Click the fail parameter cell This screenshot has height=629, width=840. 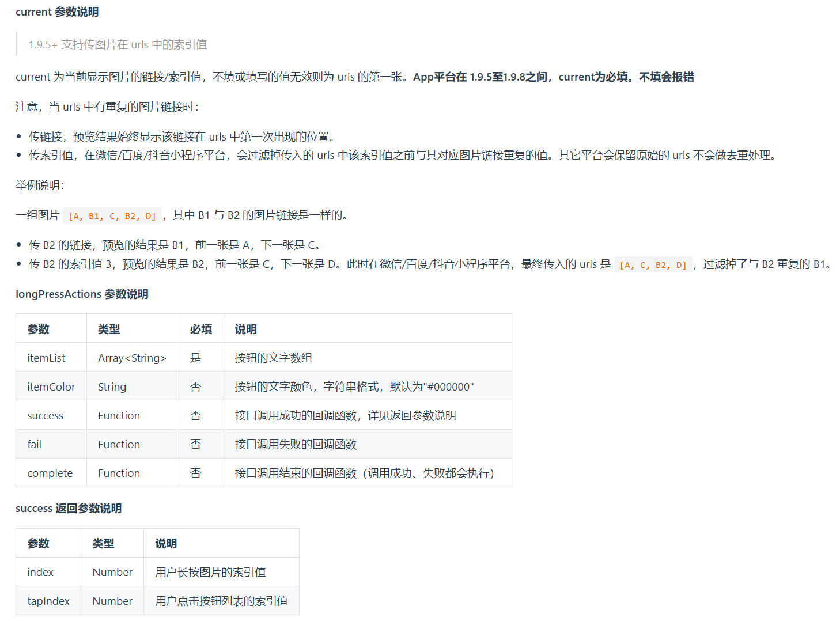pos(34,444)
